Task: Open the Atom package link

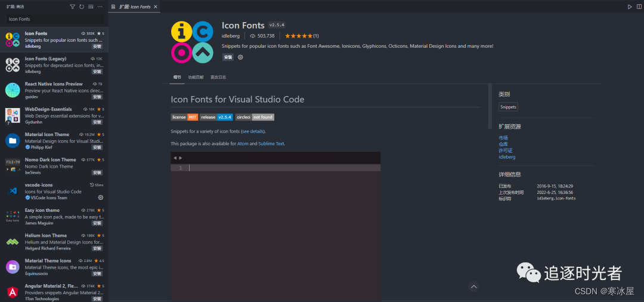Action: (x=243, y=144)
